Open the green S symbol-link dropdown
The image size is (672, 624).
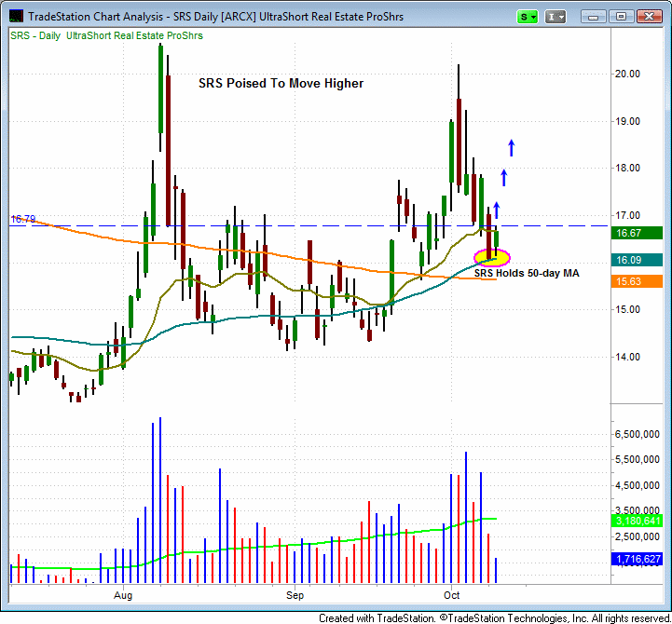[528, 17]
